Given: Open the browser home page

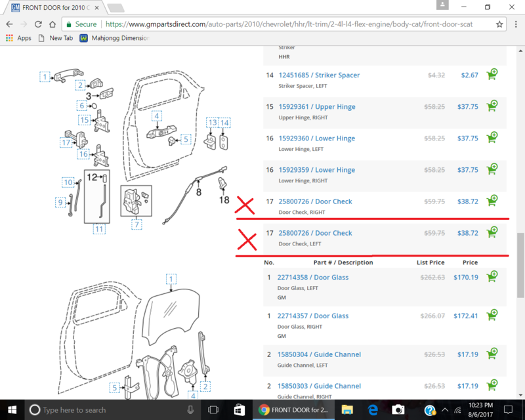Looking at the screenshot, I should [x=52, y=24].
